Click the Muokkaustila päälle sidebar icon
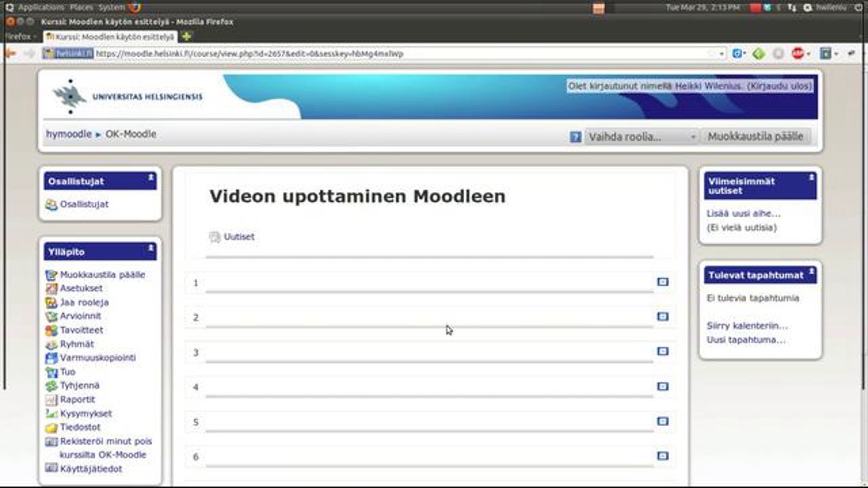 [51, 275]
